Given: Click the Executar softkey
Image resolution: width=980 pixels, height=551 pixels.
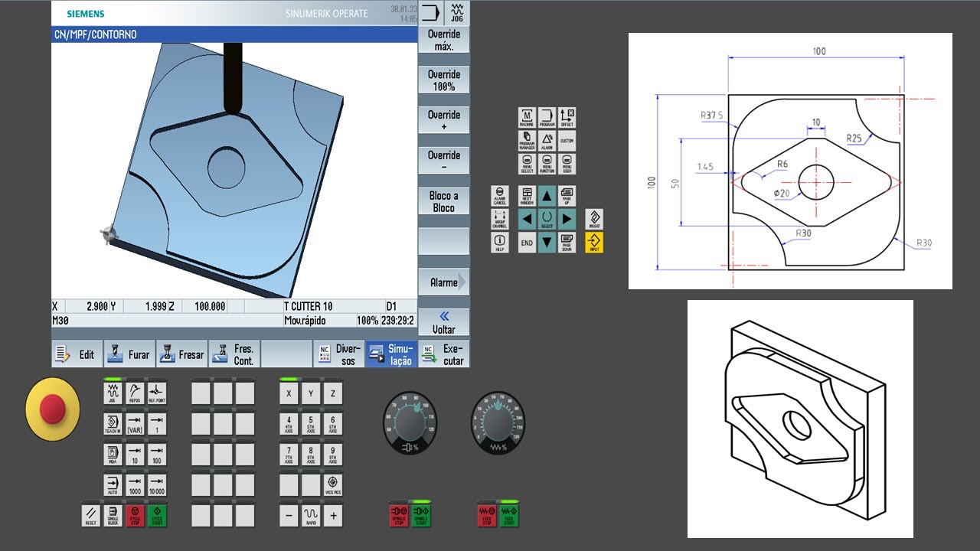Looking at the screenshot, I should [x=444, y=354].
